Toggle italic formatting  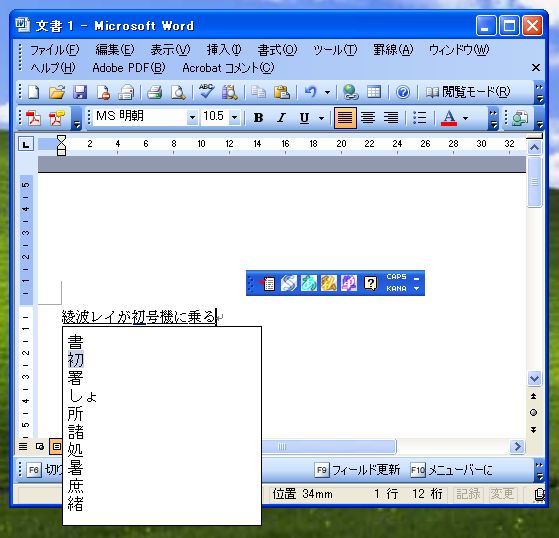[281, 118]
